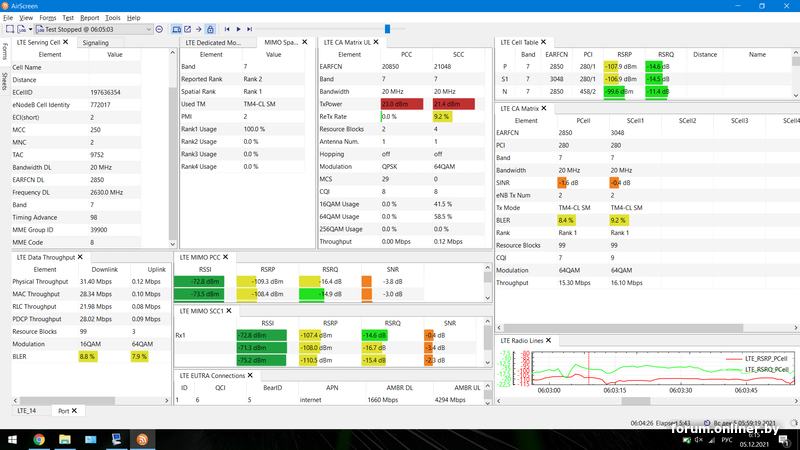This screenshot has width=800, height=450.
Task: Toggle the padlock lock icon in toolbar
Action: (209, 30)
